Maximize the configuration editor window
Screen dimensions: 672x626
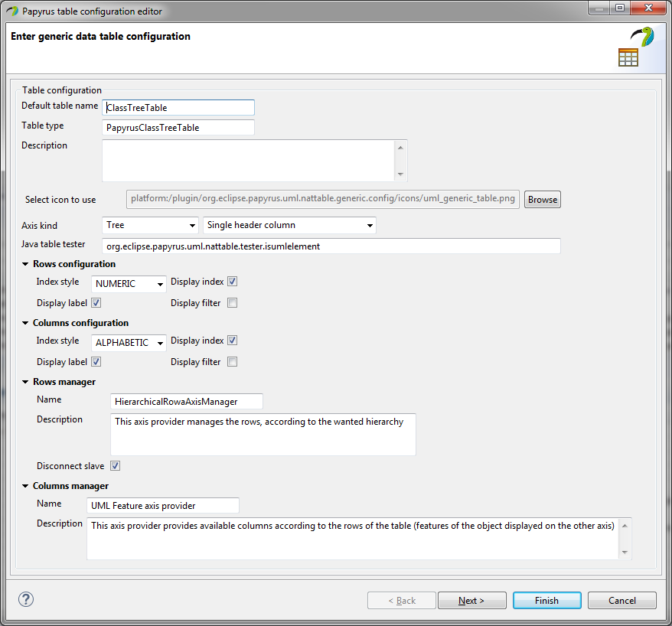(x=620, y=8)
